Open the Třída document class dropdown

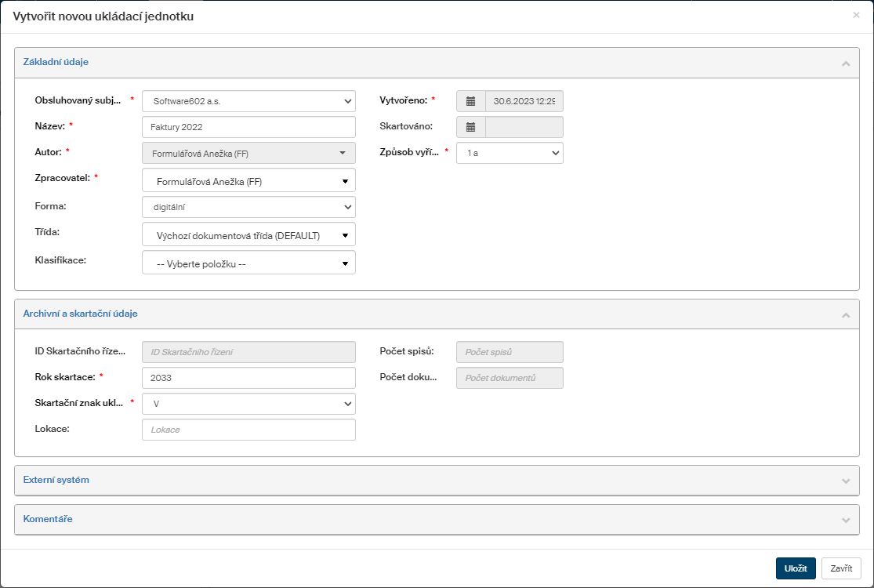(x=248, y=235)
